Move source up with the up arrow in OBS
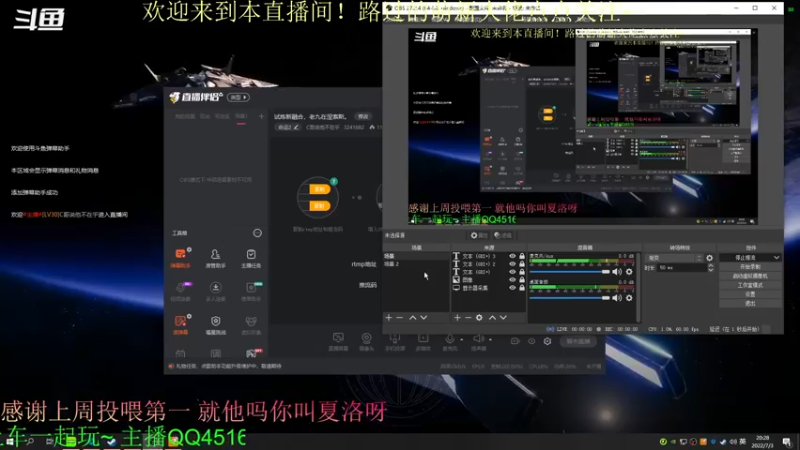 click(x=492, y=318)
